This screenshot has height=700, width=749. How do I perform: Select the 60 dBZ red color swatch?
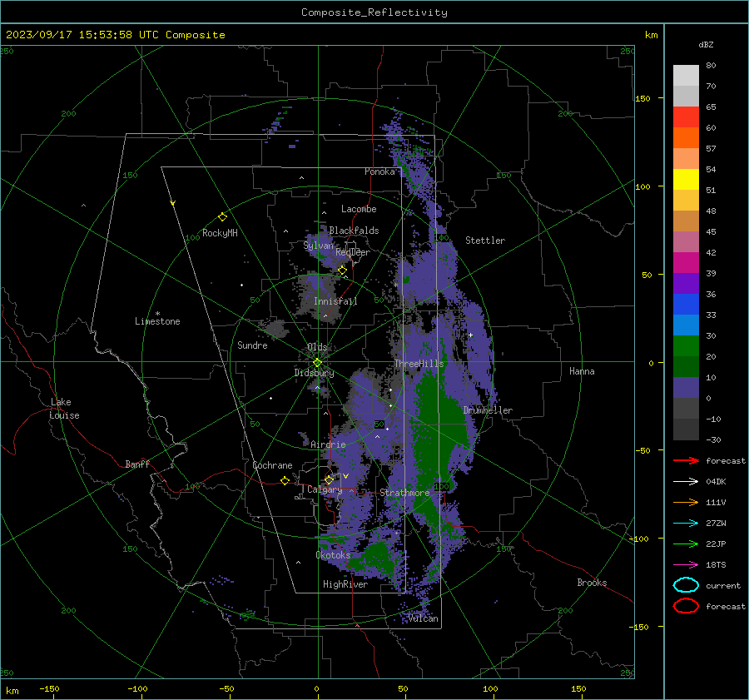pyautogui.click(x=686, y=117)
